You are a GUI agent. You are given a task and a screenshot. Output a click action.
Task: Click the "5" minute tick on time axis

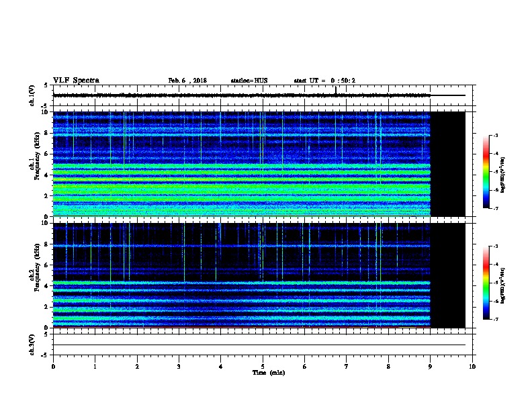[x=263, y=366]
